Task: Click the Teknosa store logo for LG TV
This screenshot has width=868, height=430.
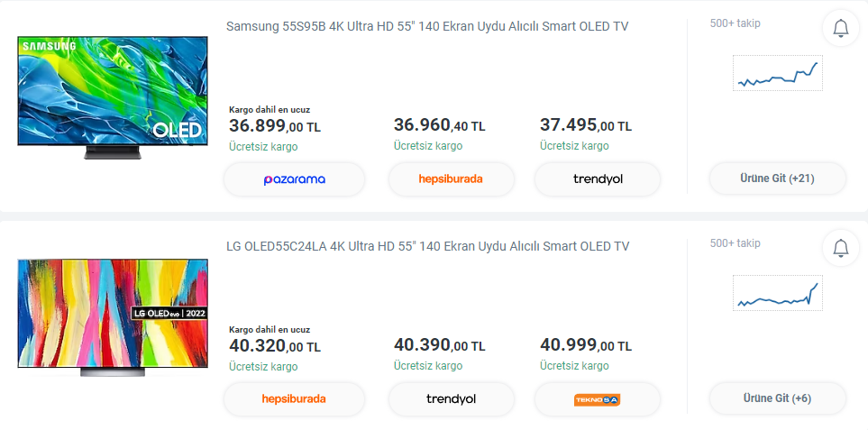Action: (x=598, y=399)
